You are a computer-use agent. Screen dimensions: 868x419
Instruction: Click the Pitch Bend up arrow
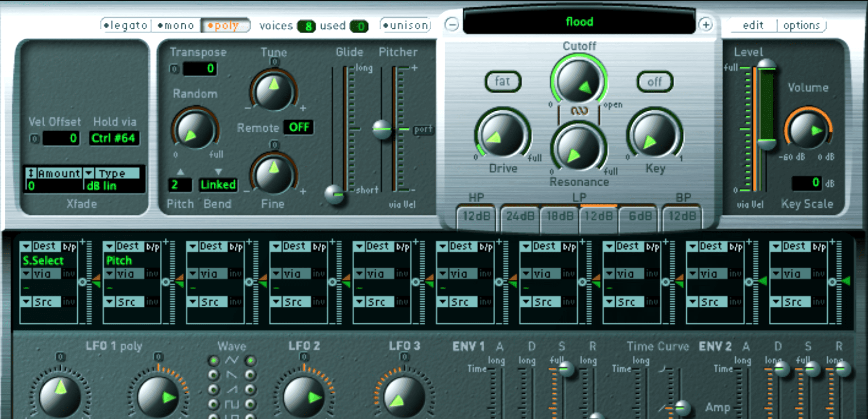click(x=181, y=172)
